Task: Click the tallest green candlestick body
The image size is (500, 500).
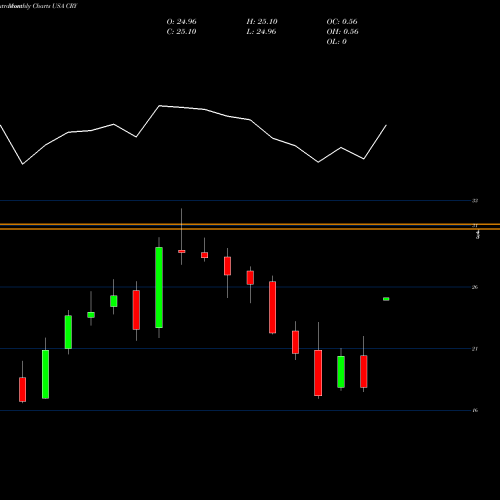Action: [159, 287]
